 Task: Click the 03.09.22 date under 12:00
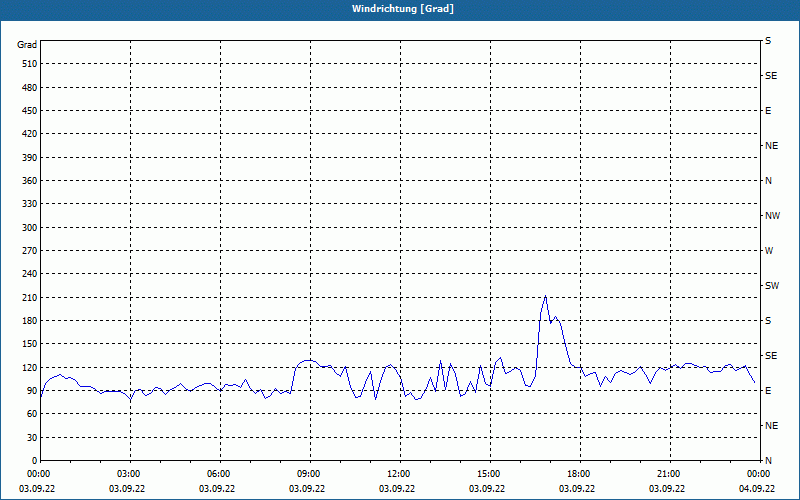click(397, 489)
